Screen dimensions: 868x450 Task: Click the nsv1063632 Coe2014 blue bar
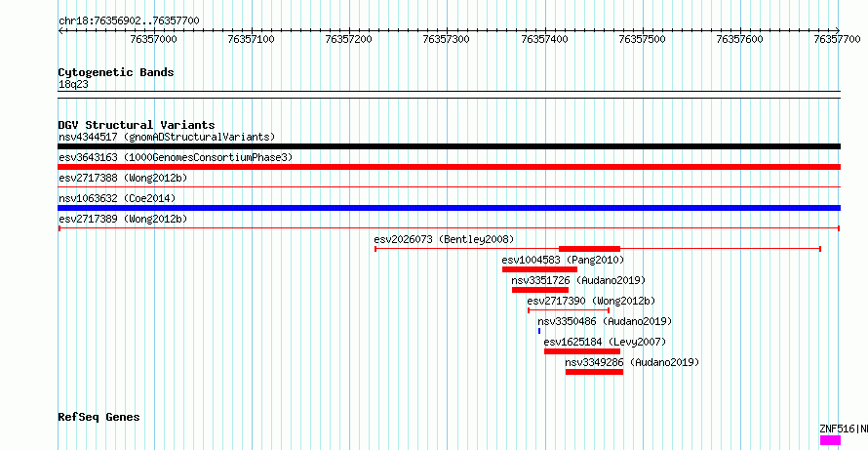[449, 208]
